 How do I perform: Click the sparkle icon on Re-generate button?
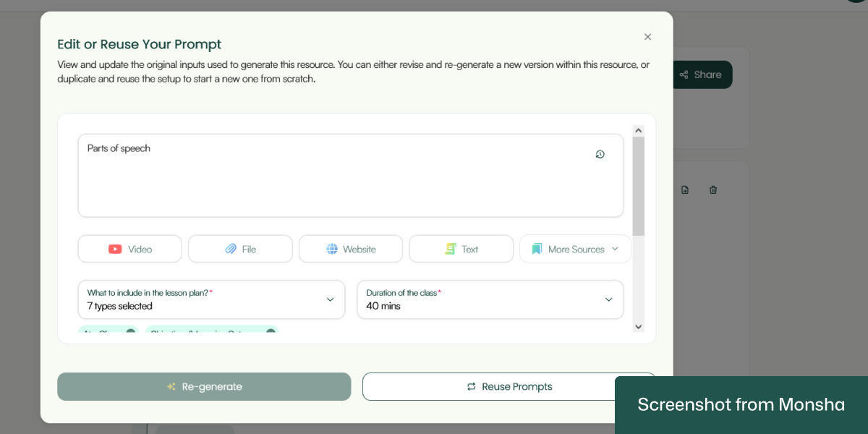click(171, 386)
